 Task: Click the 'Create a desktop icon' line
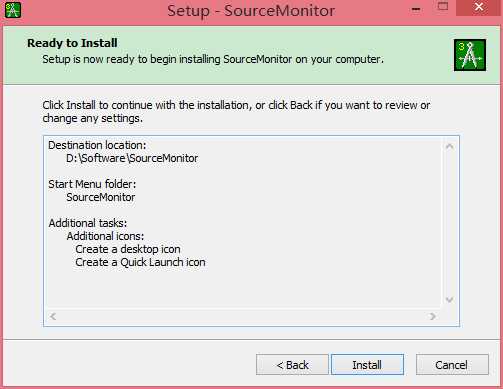click(128, 249)
